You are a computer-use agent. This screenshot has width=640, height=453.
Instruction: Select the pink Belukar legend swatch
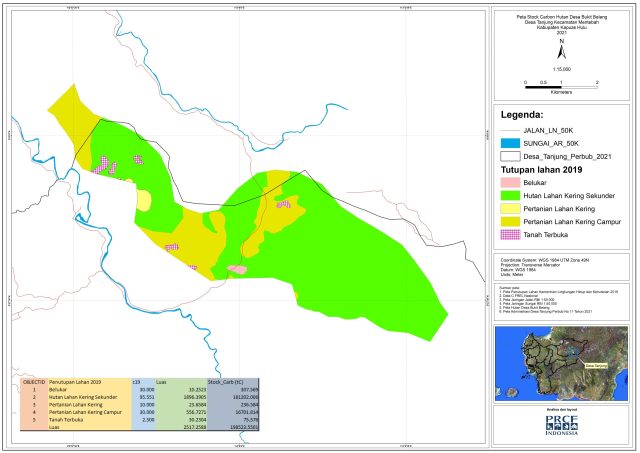(510, 183)
